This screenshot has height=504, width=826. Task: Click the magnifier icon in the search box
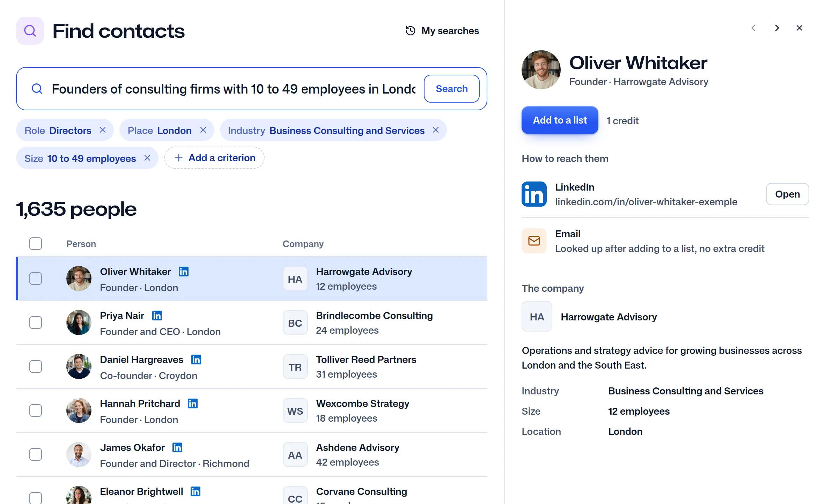[37, 89]
